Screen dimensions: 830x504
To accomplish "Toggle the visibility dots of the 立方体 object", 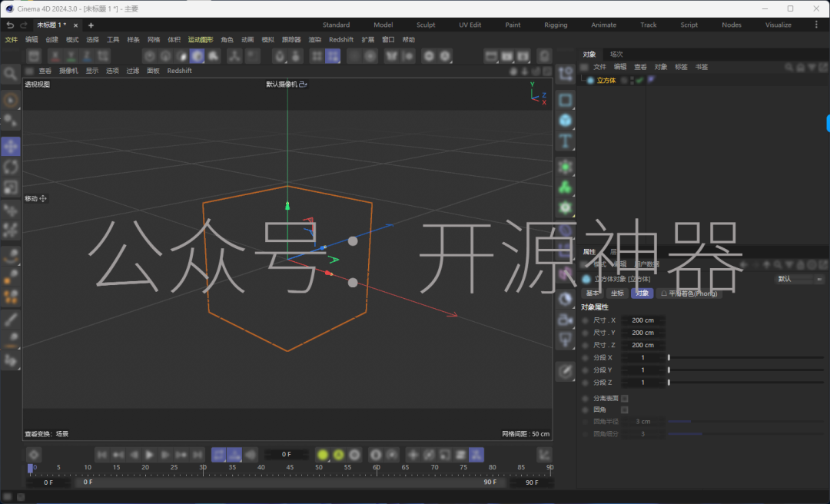I will click(x=631, y=81).
